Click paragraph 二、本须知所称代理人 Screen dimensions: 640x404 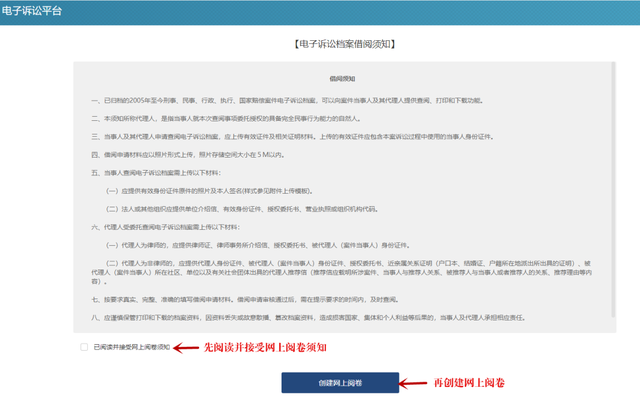(226, 119)
